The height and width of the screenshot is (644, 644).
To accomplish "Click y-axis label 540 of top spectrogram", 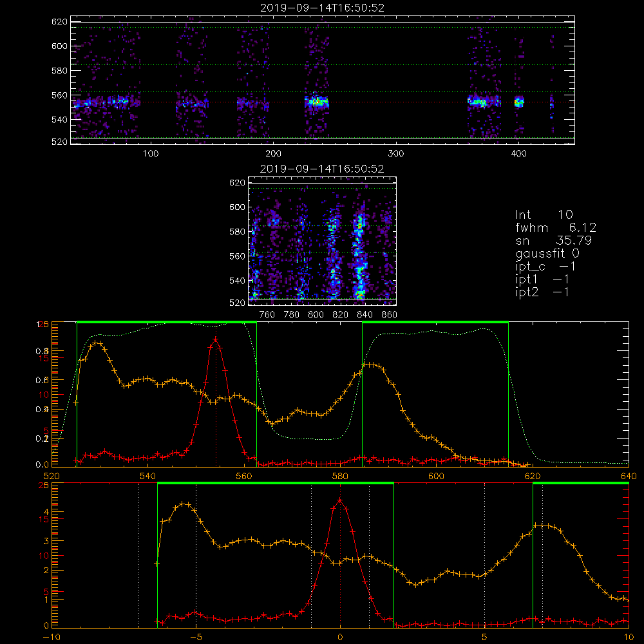I will (59, 120).
